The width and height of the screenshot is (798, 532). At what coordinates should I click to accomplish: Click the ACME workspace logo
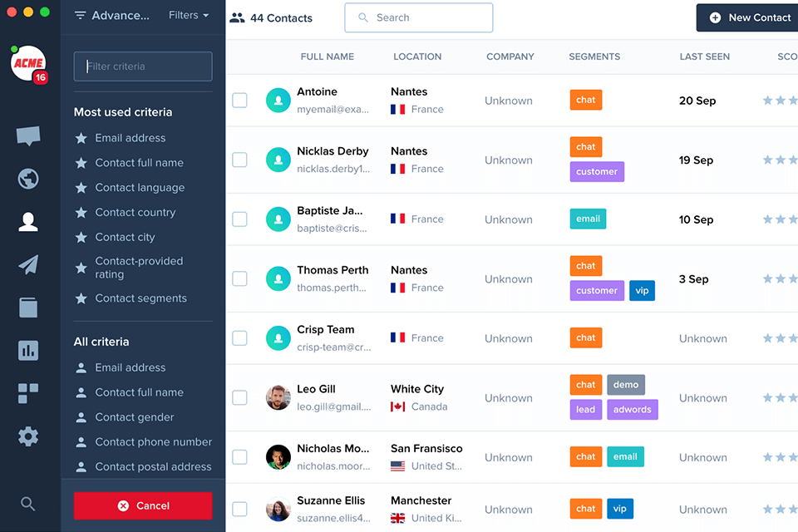[28, 63]
